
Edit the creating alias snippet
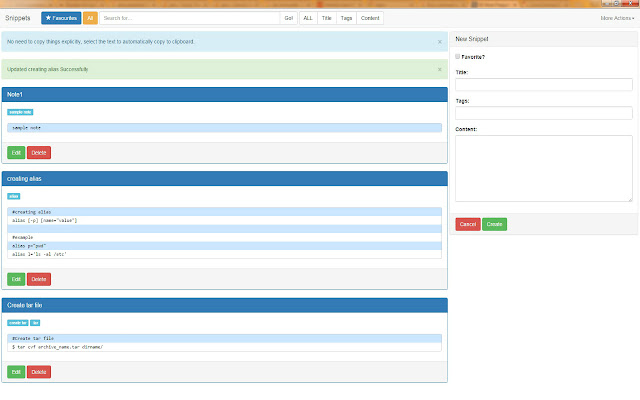pyautogui.click(x=16, y=279)
